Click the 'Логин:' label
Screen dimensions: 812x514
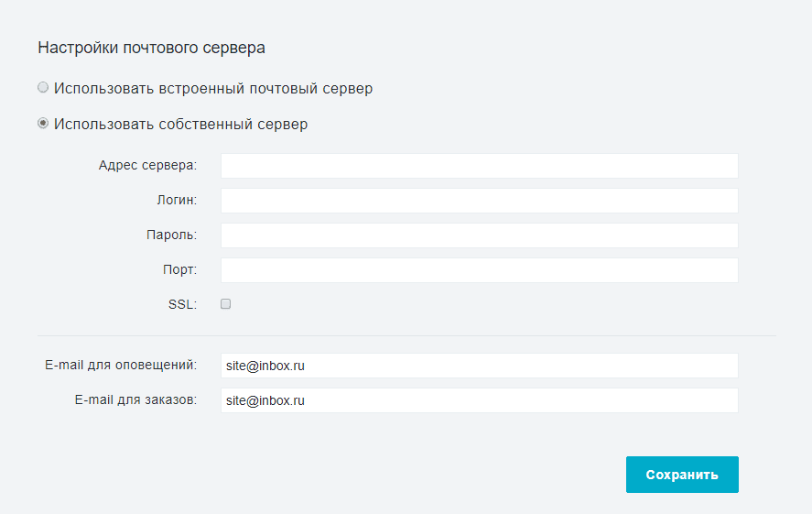coord(177,200)
